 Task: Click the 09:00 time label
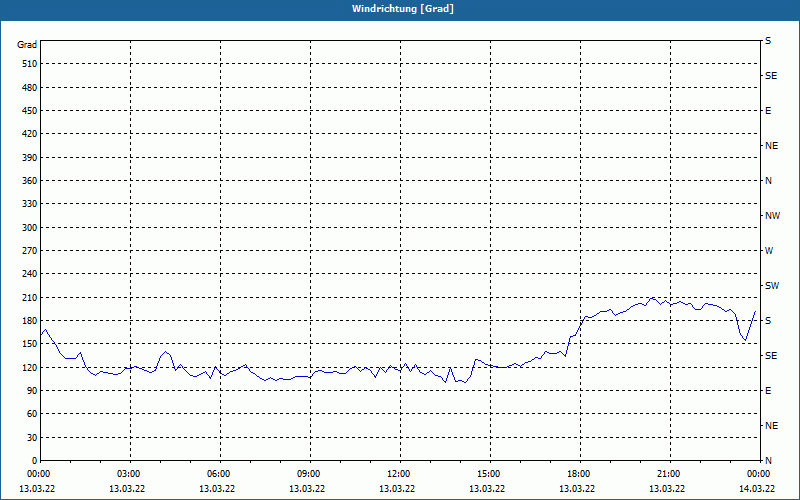(310, 474)
